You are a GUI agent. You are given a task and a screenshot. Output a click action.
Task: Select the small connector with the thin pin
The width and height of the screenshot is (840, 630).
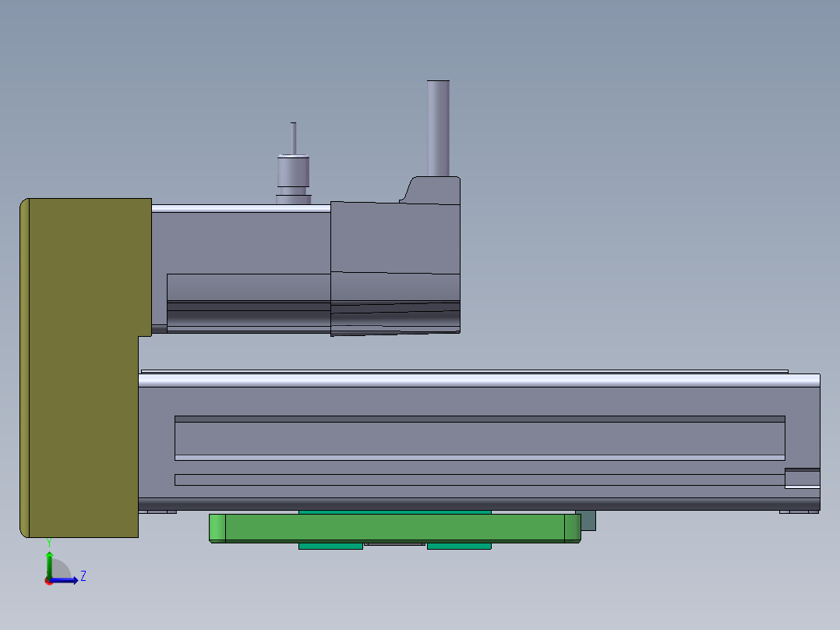[x=294, y=164]
